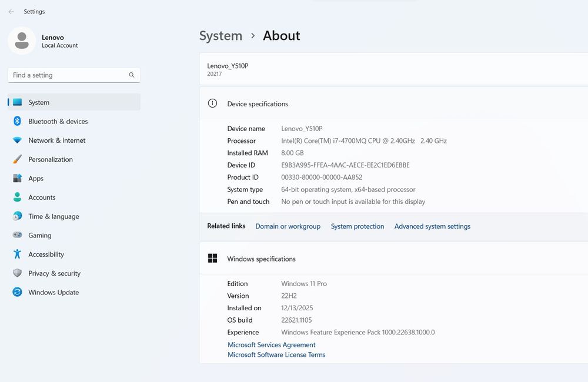
Task: Open Microsoft Software License Terms link
Action: 276,355
